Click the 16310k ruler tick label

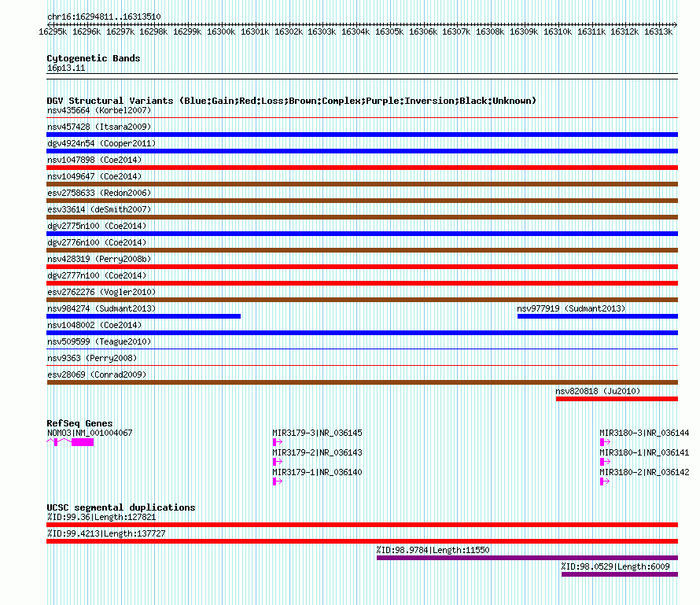[558, 31]
